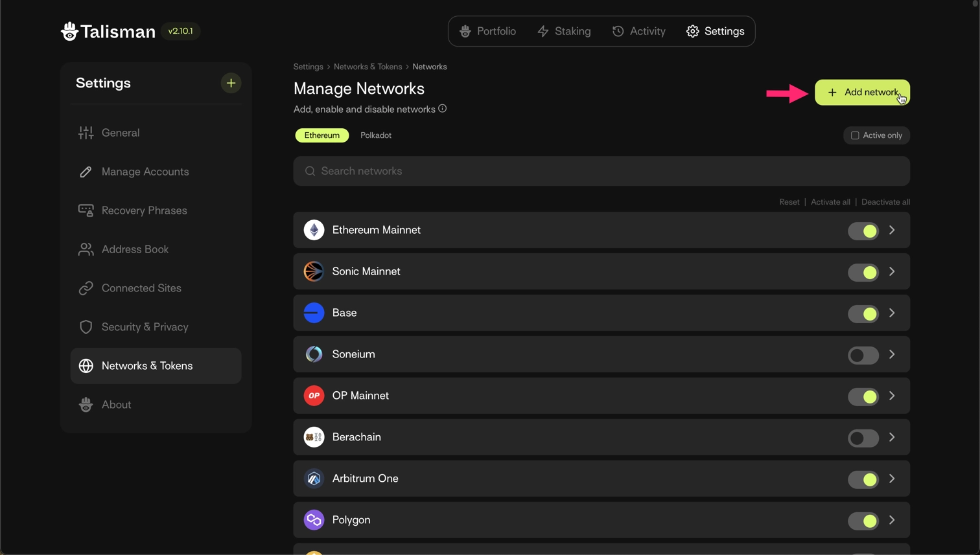Click the Reset link

[x=789, y=202]
